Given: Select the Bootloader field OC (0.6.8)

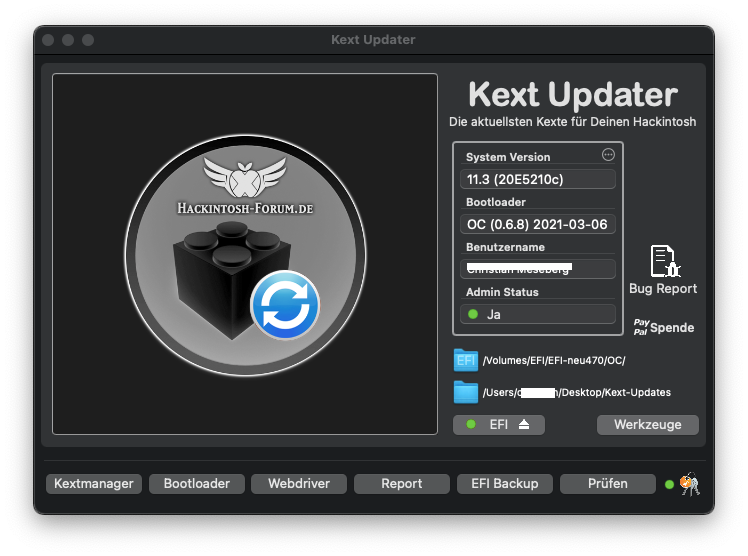Looking at the screenshot, I should 538,224.
